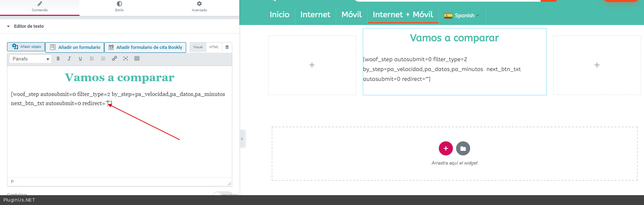Screen dimensions: 644x205
Task: Open the Párrafo format dropdown
Action: [x=31, y=59]
